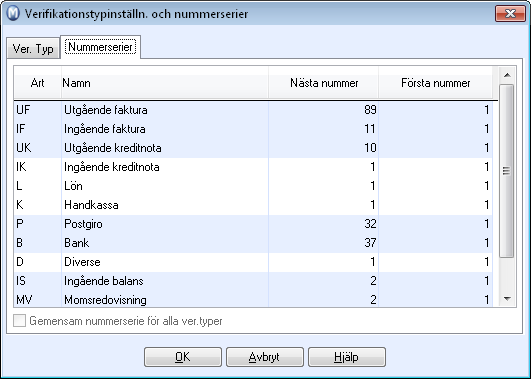Click the Första nummer column header
The width and height of the screenshot is (531, 379).
pos(436,83)
